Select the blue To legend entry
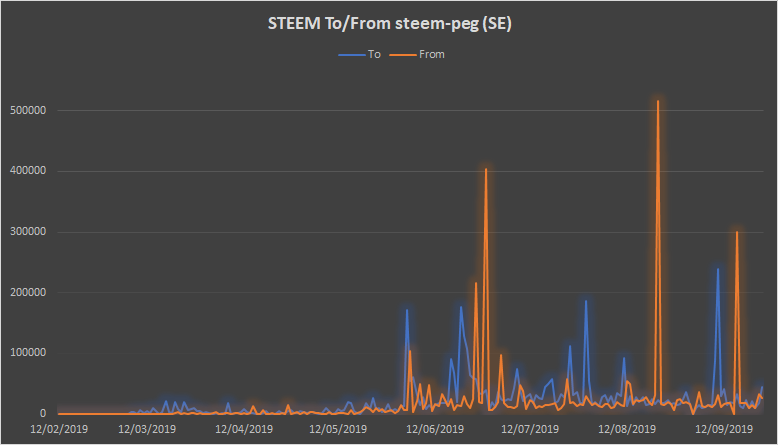Viewport: 778px width, 445px height. [x=360, y=54]
